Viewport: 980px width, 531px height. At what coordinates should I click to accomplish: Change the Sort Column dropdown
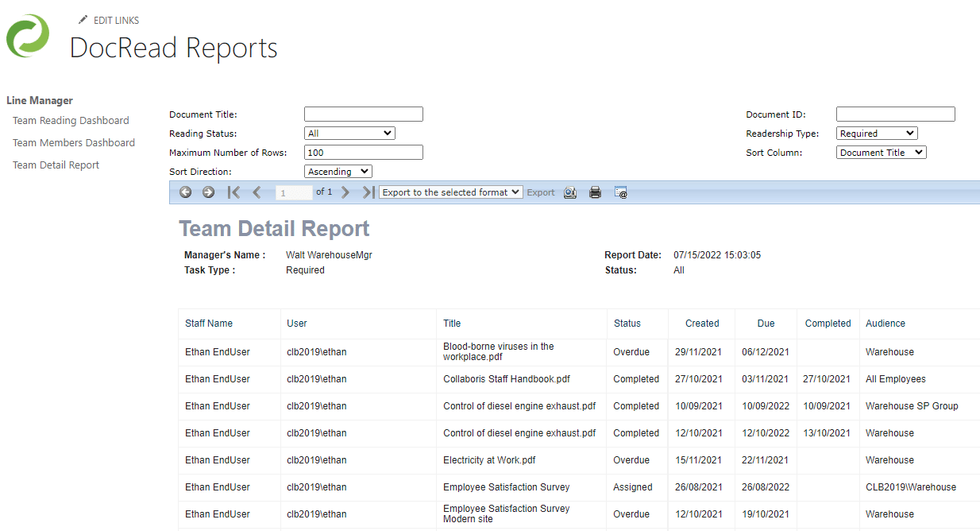pyautogui.click(x=881, y=152)
